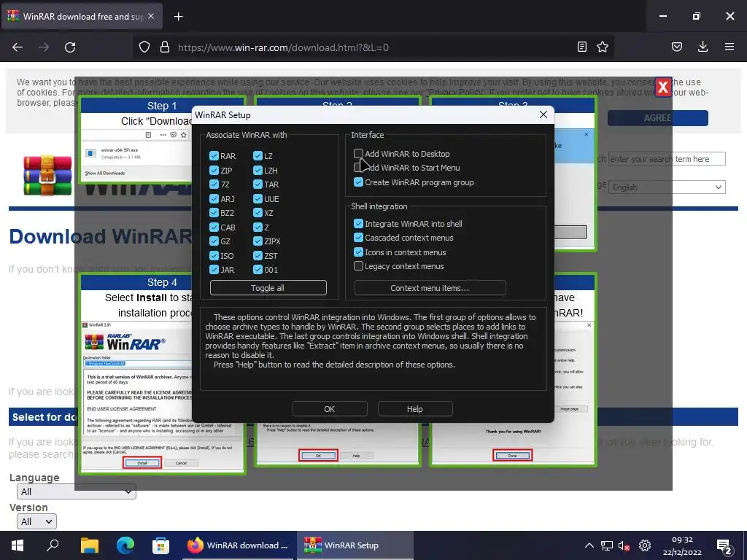This screenshot has width=747, height=560.
Task: Close the tutorial overlay with red X
Action: 662,87
